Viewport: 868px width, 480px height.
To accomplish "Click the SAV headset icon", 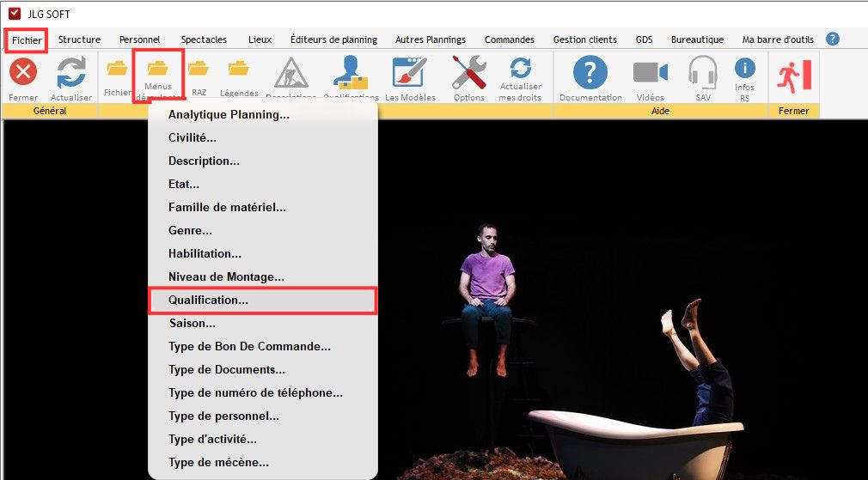I will pos(703,73).
